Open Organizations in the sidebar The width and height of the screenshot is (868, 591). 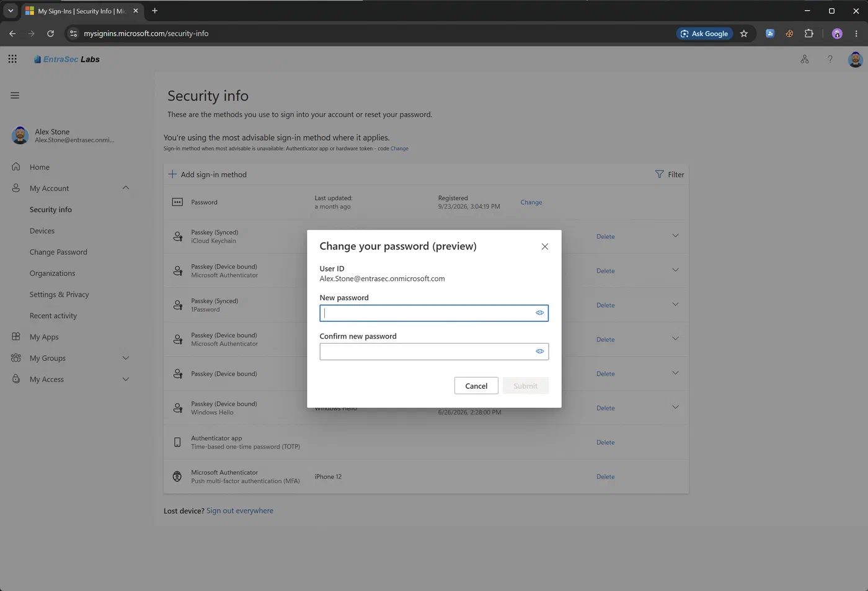tap(52, 273)
